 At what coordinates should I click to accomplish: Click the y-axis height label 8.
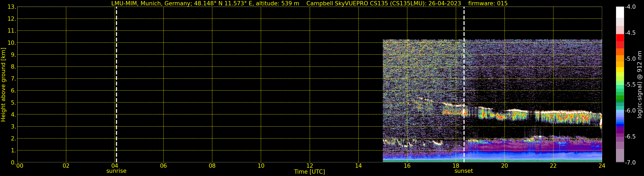pyautogui.click(x=13, y=66)
